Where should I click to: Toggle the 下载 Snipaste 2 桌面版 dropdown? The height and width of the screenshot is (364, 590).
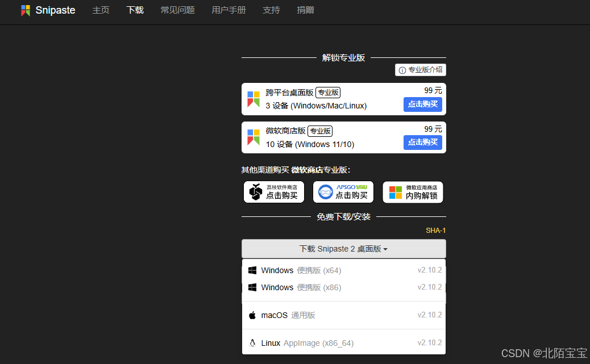click(343, 249)
